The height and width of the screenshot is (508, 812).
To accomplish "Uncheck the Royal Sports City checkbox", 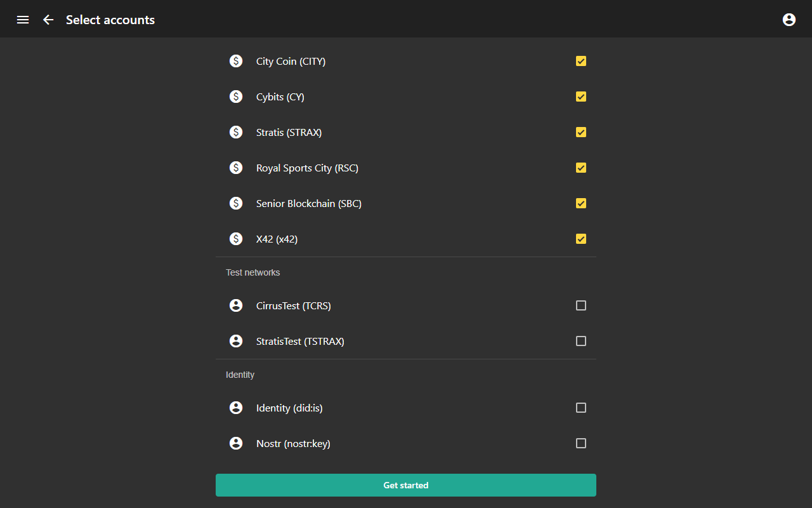I will 581,168.
